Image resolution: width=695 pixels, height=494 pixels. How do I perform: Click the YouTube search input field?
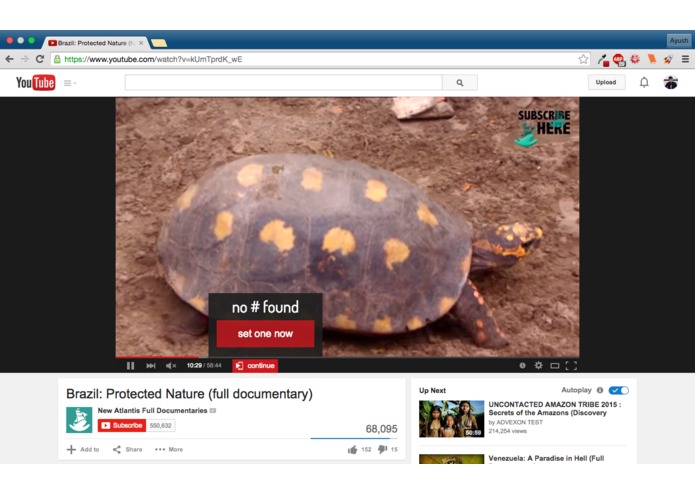[x=284, y=82]
